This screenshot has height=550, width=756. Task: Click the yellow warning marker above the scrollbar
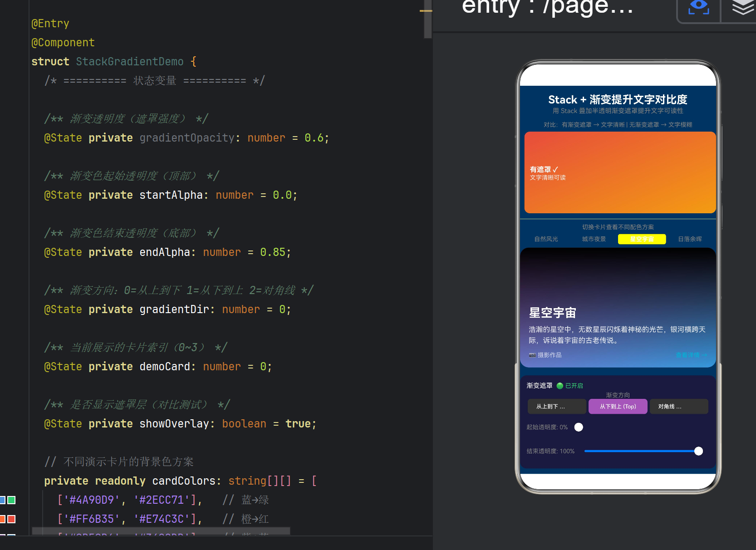[x=426, y=10]
